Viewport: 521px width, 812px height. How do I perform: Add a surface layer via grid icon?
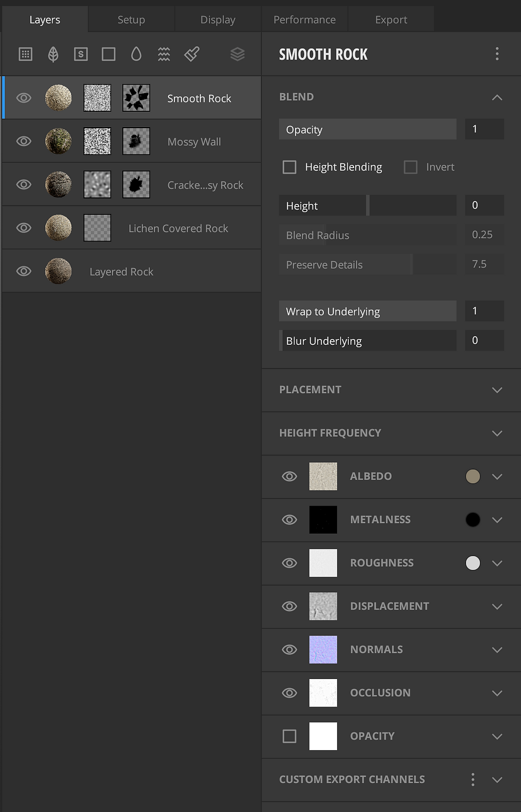coord(26,54)
